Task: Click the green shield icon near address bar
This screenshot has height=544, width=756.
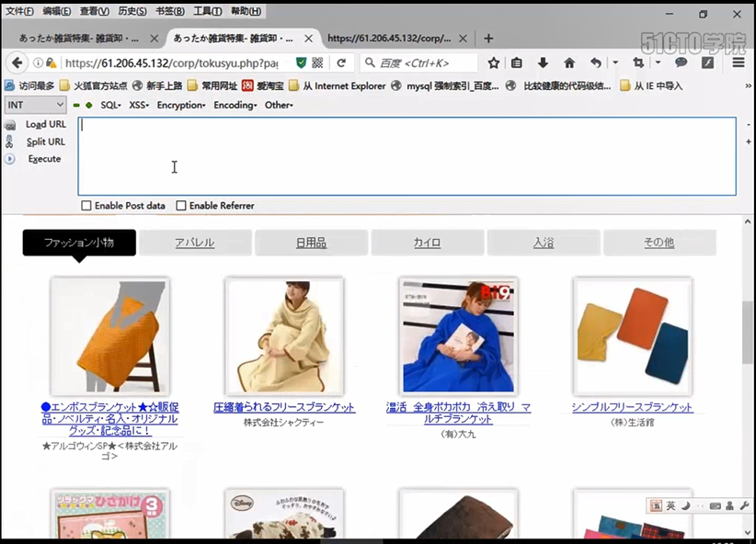Action: [300, 64]
